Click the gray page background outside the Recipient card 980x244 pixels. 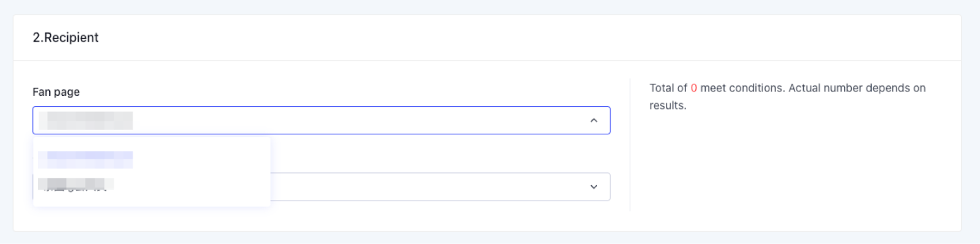(490, 6)
